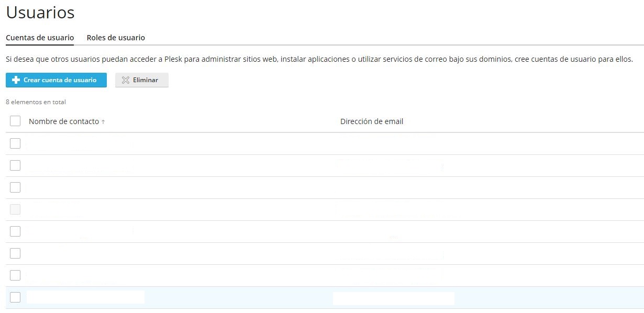This screenshot has width=644, height=313.
Task: Check the checkbox in the highlighted last row
Action: tap(15, 297)
